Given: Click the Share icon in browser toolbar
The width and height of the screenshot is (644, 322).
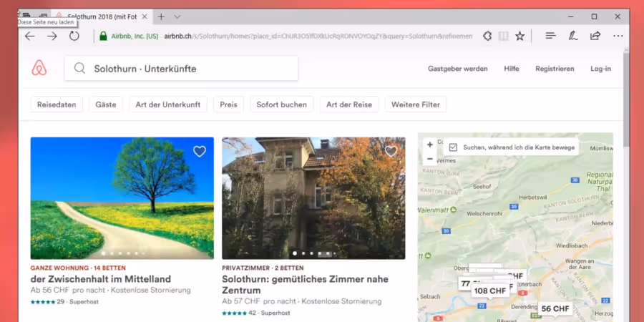Looking at the screenshot, I should coord(595,36).
